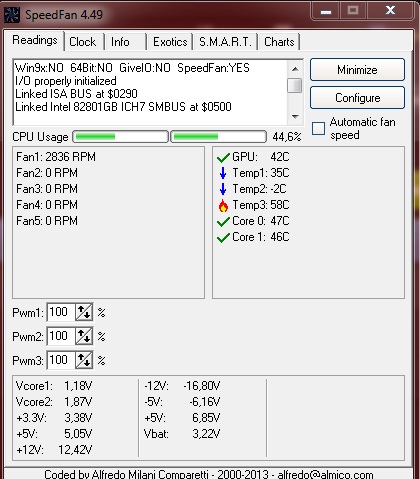Click the green checkmark beside Core 1
Viewport: 420px width, 479px height.
[223, 237]
